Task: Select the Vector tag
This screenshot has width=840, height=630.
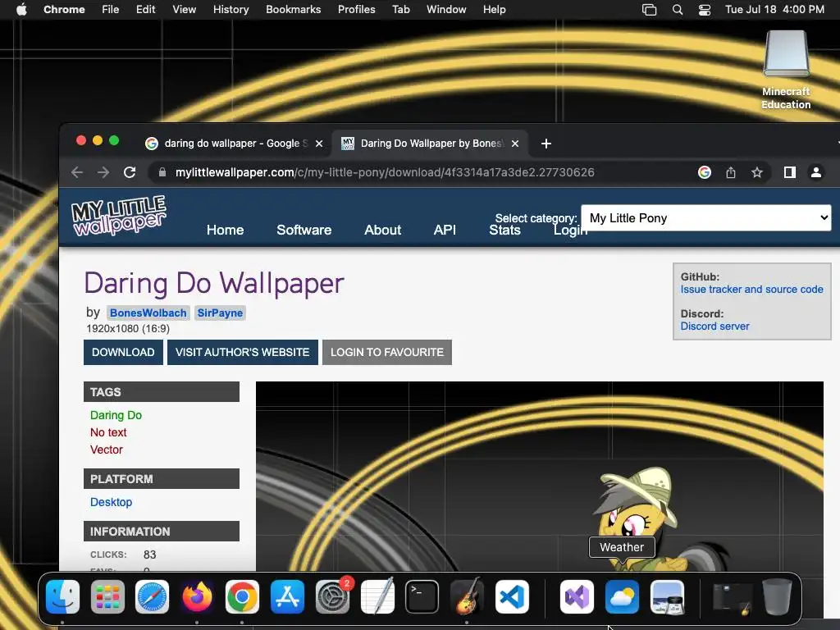Action: tap(106, 450)
